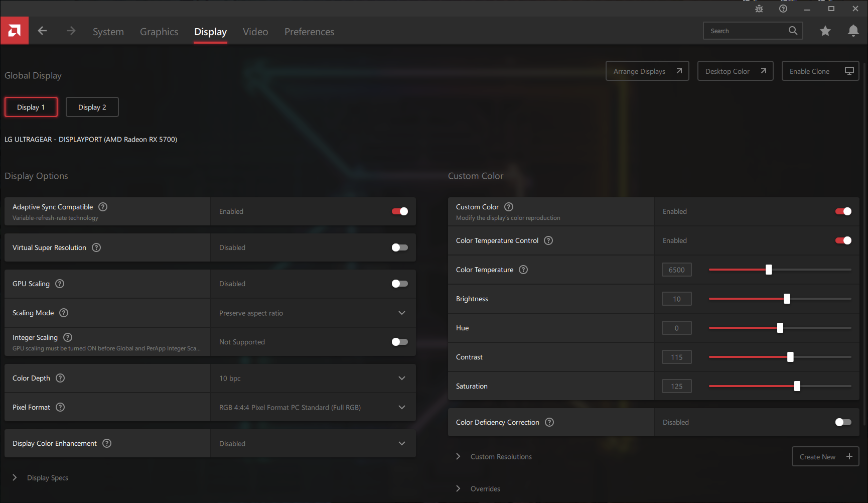Click Enable Clone button
The image size is (868, 503).
[x=820, y=71]
